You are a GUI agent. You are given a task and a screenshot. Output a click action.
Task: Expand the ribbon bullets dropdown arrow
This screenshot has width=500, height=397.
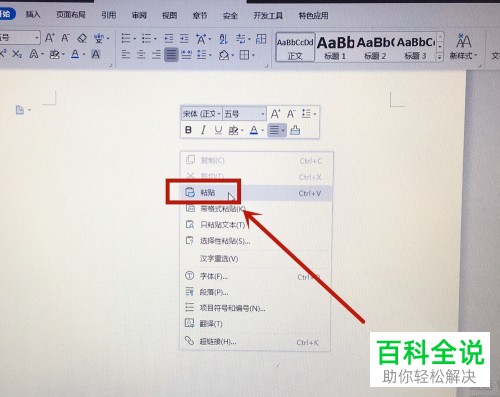click(135, 39)
